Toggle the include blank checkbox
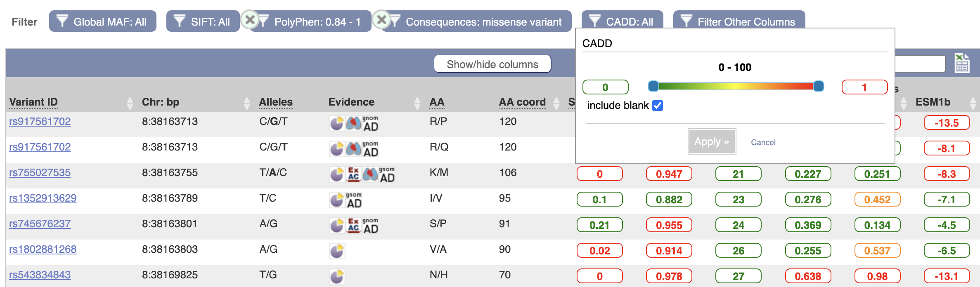980x287 pixels. (x=658, y=106)
